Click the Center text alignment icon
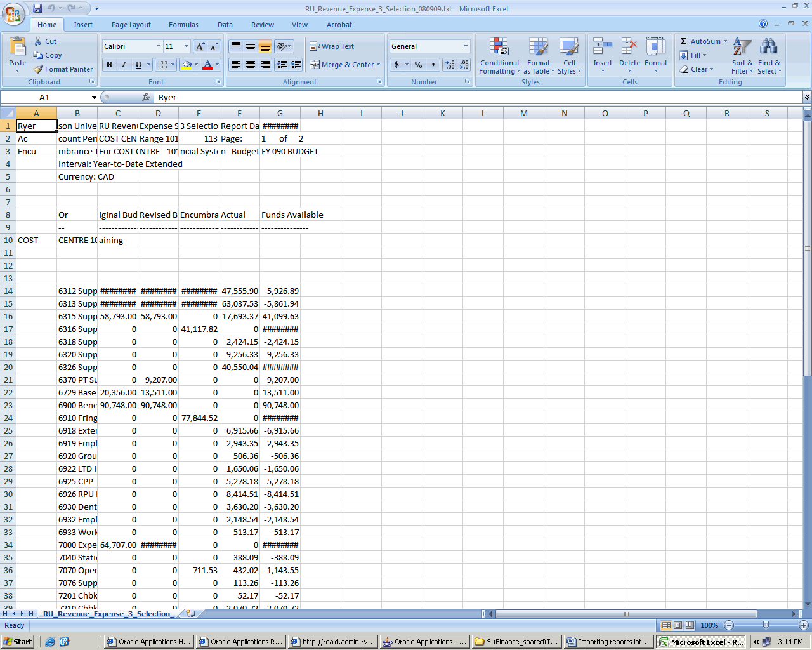 click(x=251, y=65)
